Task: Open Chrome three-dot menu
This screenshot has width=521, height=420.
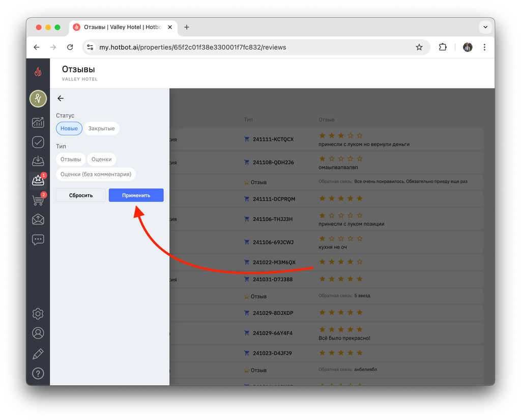Action: click(484, 47)
